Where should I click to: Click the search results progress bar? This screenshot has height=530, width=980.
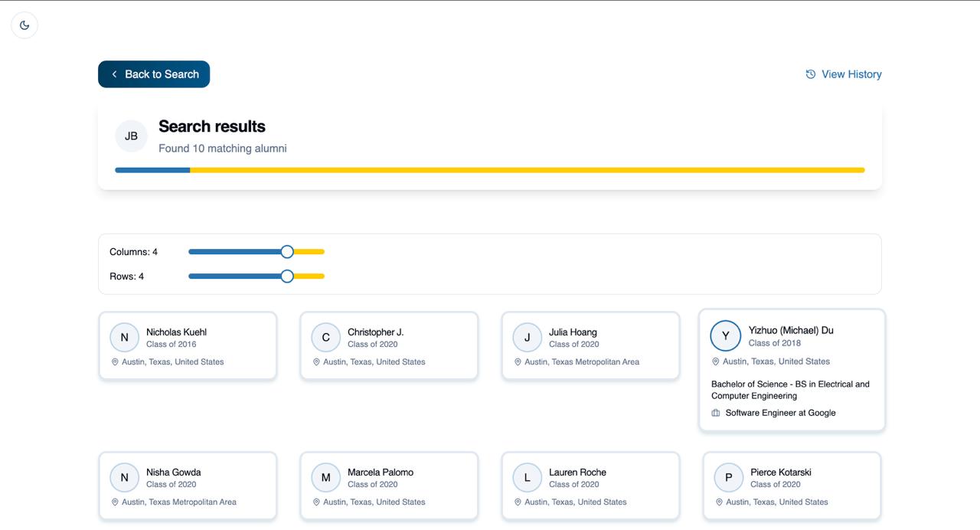490,170
